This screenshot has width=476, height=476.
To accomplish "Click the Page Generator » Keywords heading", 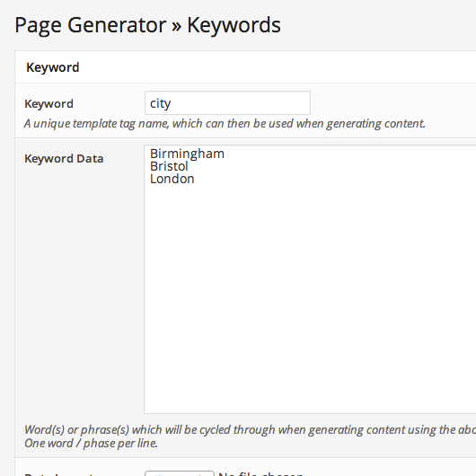I will tap(148, 25).
